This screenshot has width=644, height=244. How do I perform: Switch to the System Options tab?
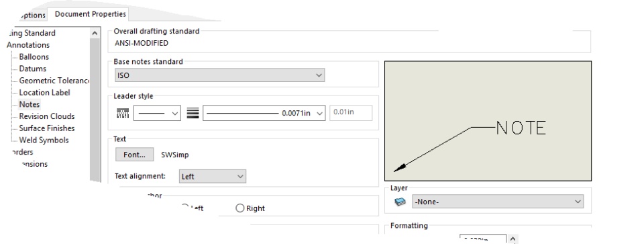click(32, 15)
